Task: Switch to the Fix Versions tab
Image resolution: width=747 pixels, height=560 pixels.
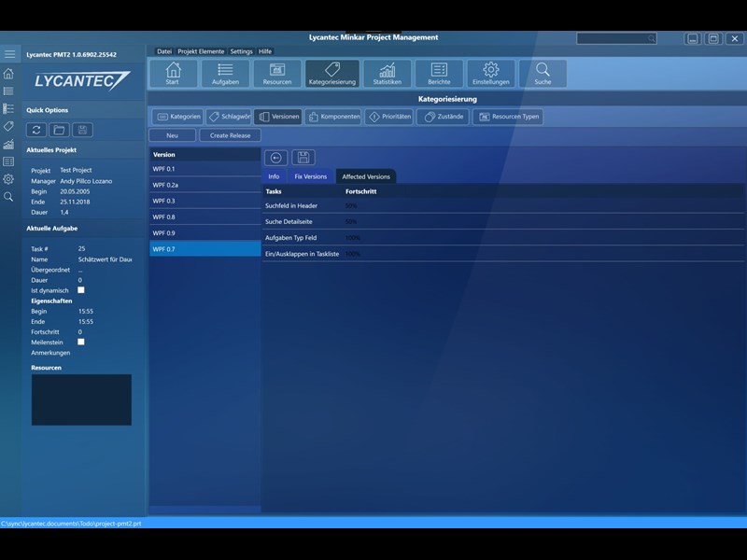Action: pyautogui.click(x=311, y=176)
